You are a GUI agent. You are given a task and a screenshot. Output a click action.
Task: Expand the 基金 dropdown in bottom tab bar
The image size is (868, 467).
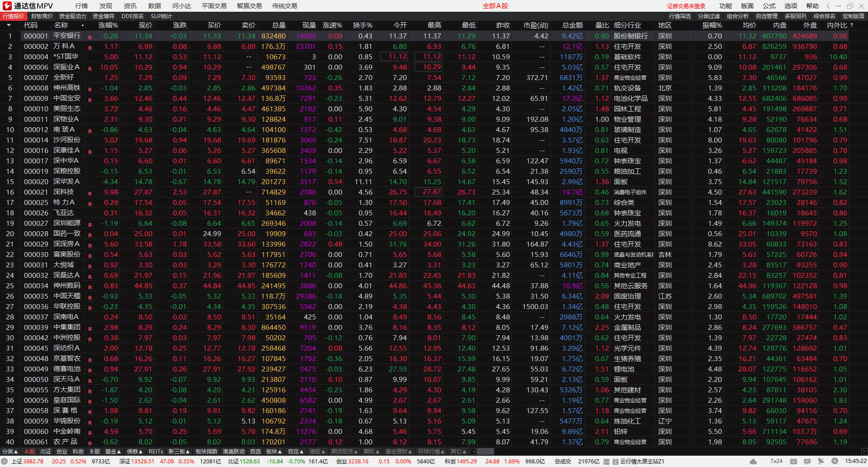113,452
